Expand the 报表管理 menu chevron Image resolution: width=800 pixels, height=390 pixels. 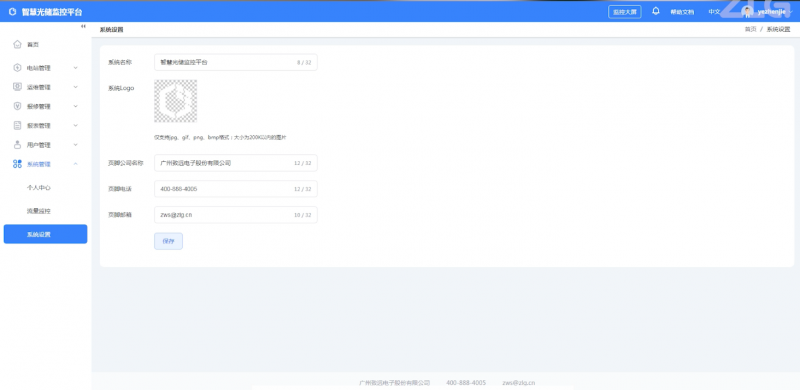tap(76, 126)
